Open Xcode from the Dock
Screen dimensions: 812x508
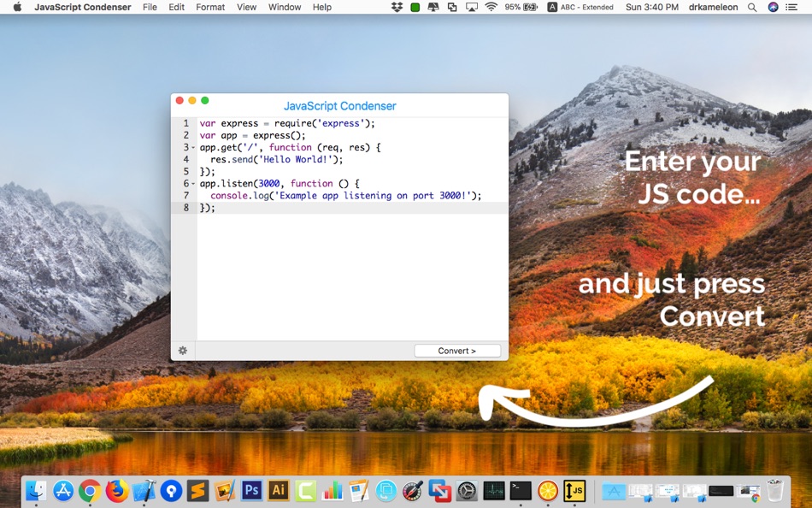144,490
